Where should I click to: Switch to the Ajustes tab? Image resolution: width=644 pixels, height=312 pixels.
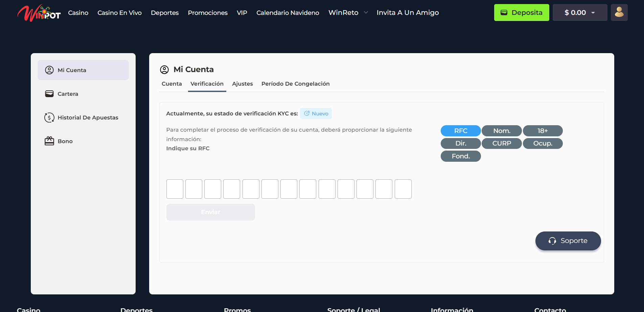[243, 84]
